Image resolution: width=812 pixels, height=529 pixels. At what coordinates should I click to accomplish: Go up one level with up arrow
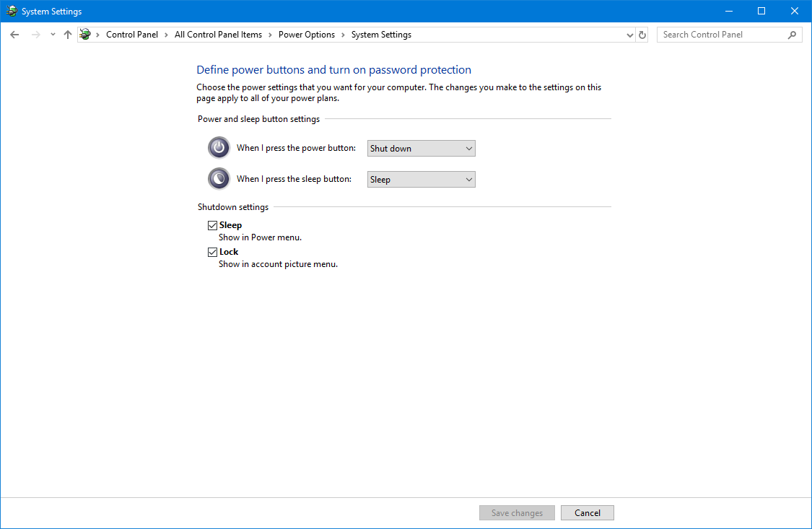coord(67,35)
